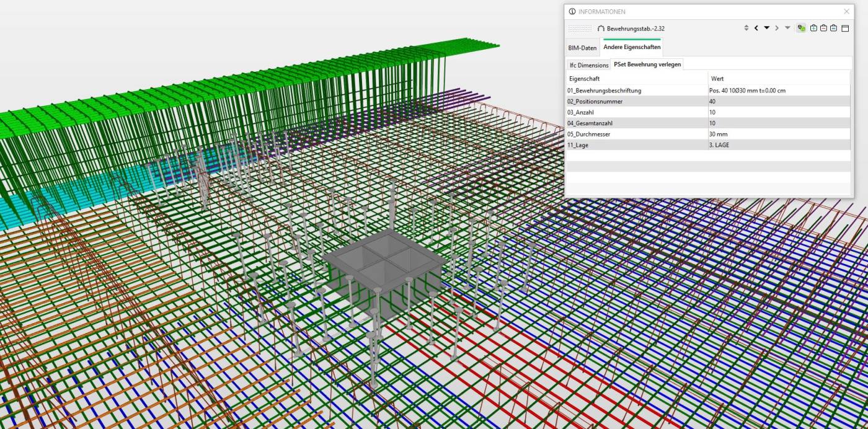Viewport: 868px width, 429px height.
Task: Open the grey forward history dropdown
Action: [x=787, y=28]
